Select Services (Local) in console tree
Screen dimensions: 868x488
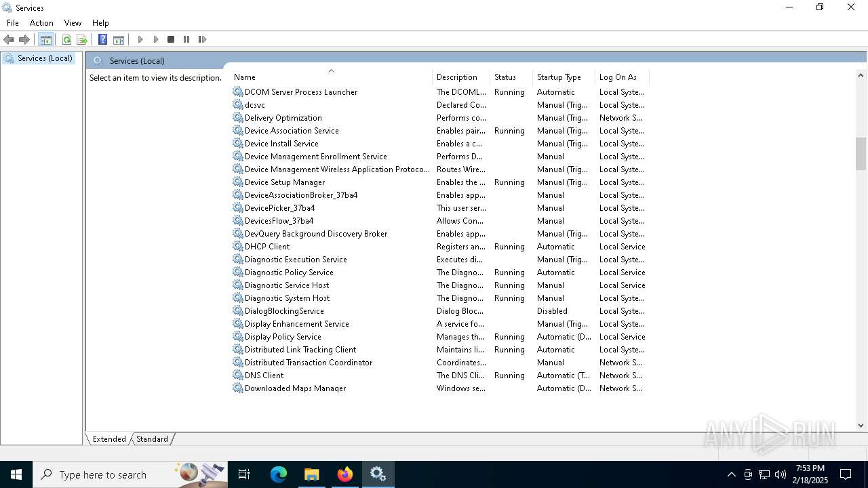coord(39,58)
